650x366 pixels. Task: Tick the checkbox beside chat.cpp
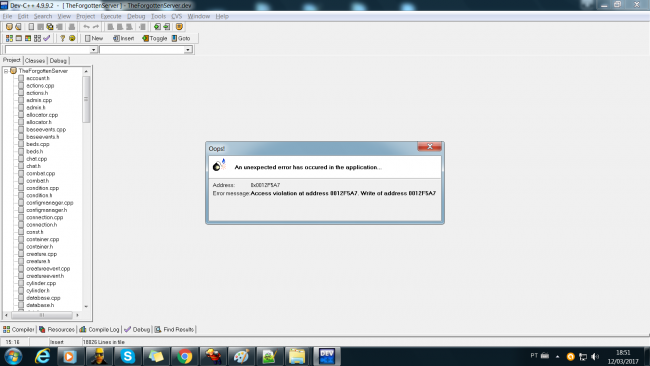pos(21,159)
